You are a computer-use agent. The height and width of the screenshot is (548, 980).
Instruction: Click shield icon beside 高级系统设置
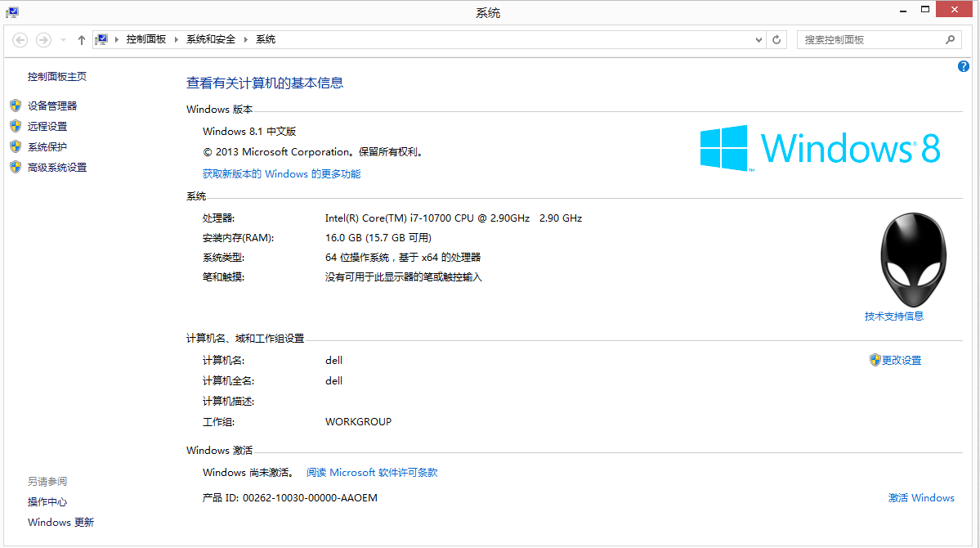point(16,168)
